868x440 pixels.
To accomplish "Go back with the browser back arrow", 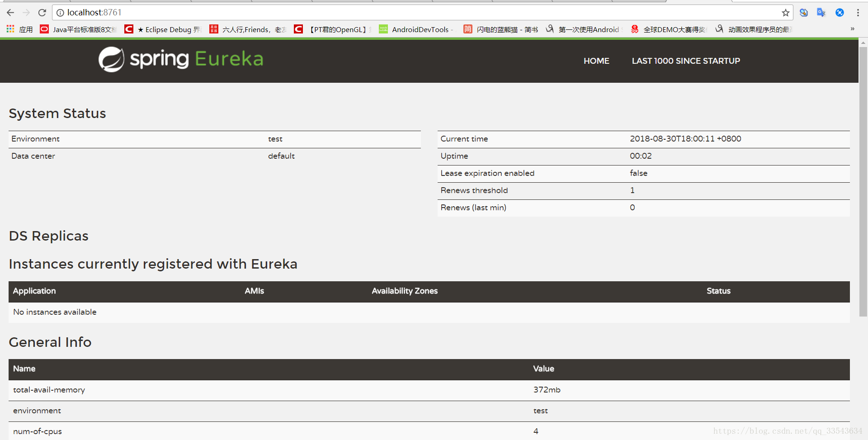I will pyautogui.click(x=10, y=13).
